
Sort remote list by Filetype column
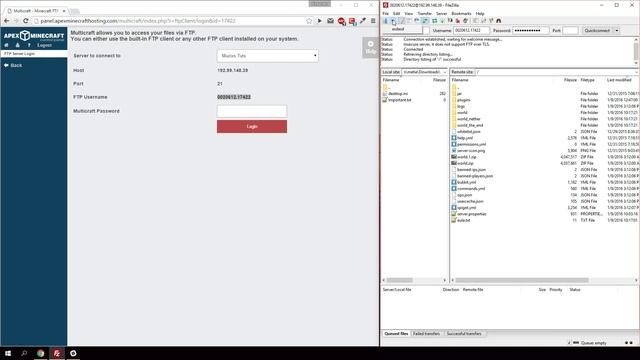click(x=587, y=80)
